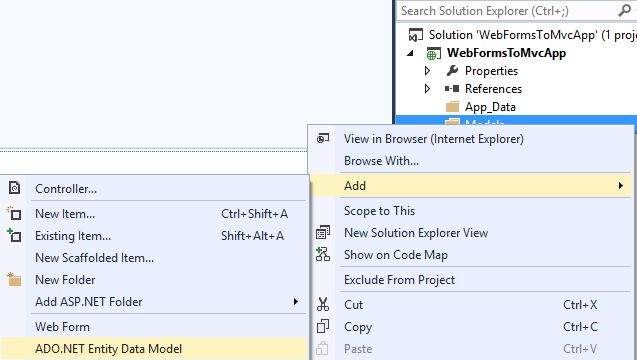Click the Copy icon
The image size is (637, 360).
[x=323, y=326]
